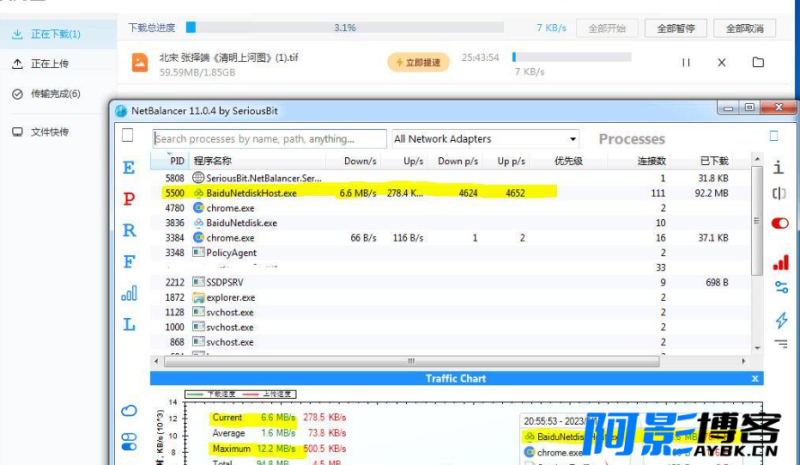Click the NetBalancer sidebar E icon

(x=129, y=168)
